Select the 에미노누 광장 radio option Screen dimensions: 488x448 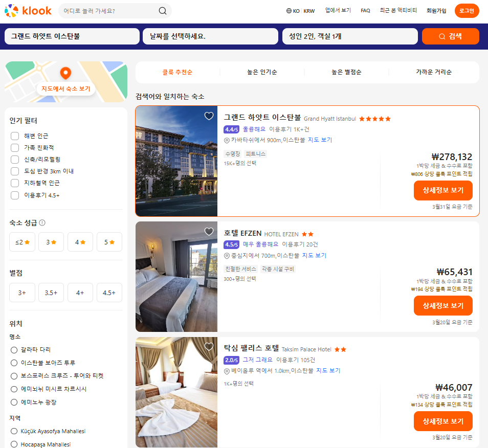click(x=14, y=402)
